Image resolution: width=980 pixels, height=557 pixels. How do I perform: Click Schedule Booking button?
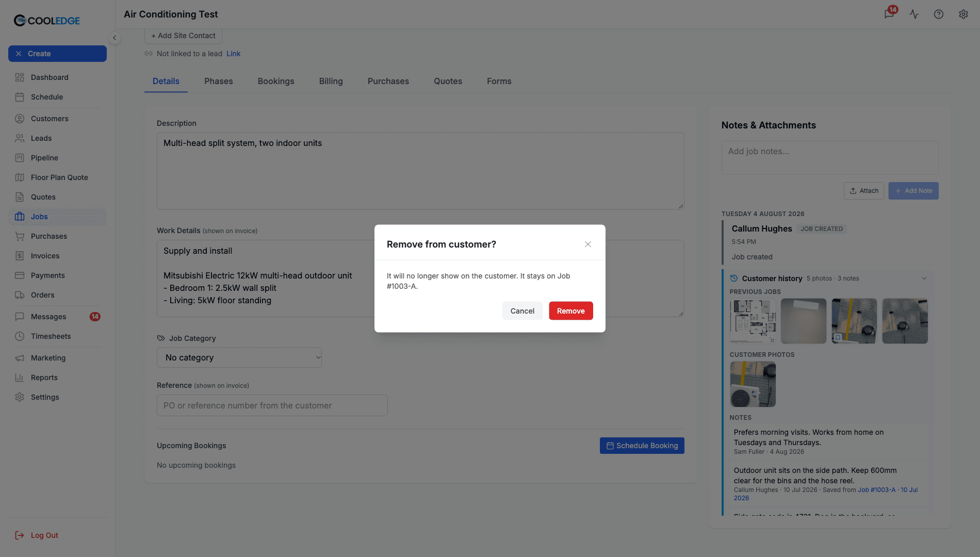[642, 446]
